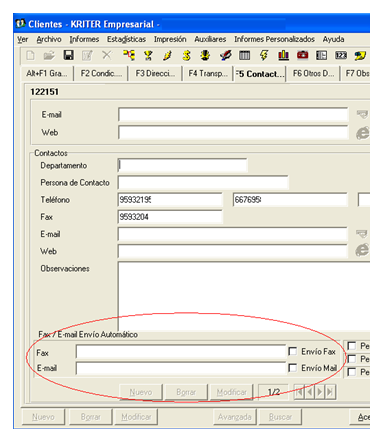The height and width of the screenshot is (436, 379).
Task: Click the bottom bar Nuevo button
Action: click(43, 417)
